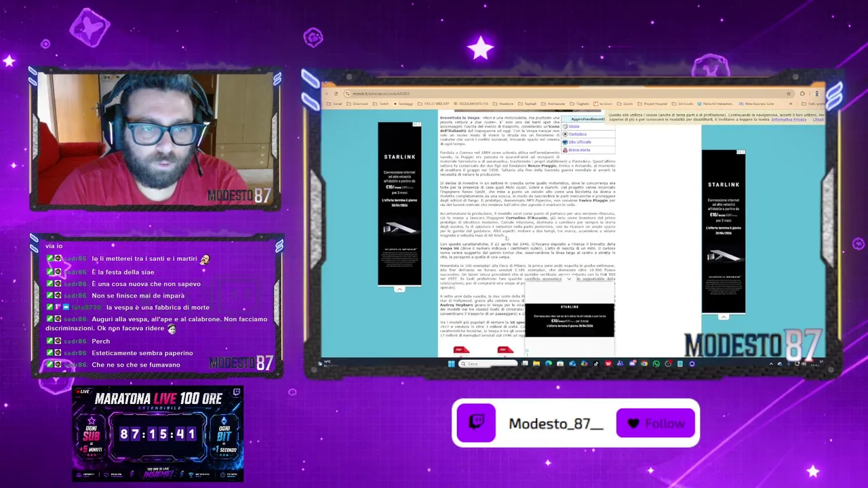Collapse the left Starlink ad with chevron

pos(399,289)
